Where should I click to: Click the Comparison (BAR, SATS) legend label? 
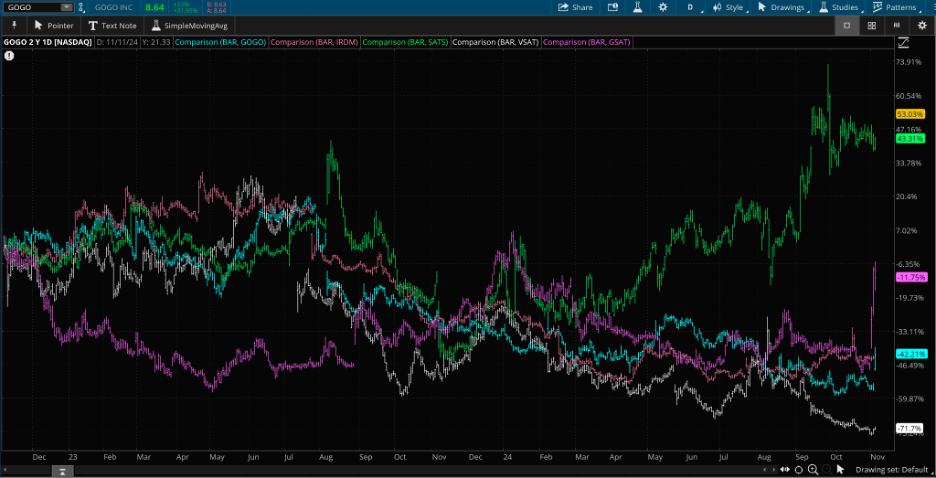pyautogui.click(x=404, y=43)
